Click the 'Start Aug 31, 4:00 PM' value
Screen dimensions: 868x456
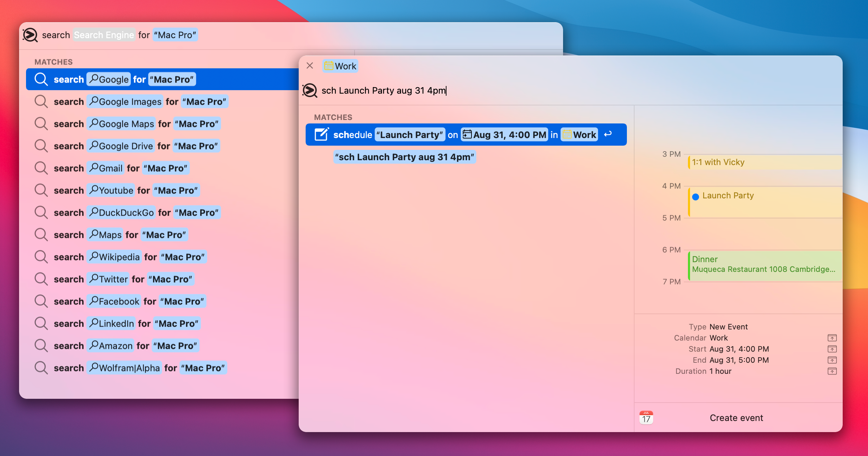click(739, 349)
